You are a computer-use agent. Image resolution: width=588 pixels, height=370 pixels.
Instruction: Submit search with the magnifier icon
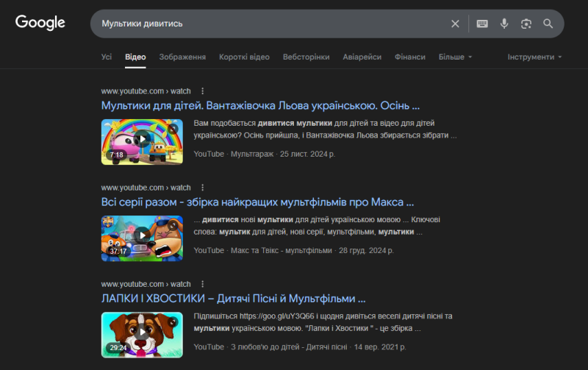[x=548, y=24]
